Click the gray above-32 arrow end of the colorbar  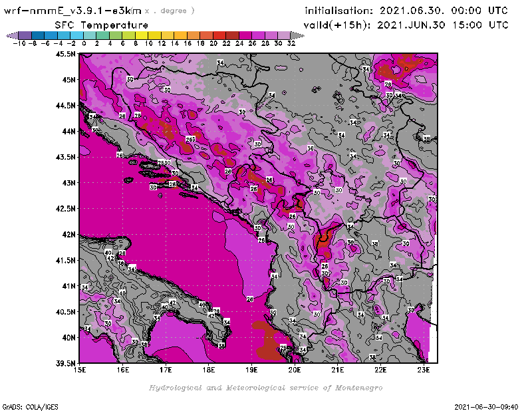pyautogui.click(x=297, y=35)
